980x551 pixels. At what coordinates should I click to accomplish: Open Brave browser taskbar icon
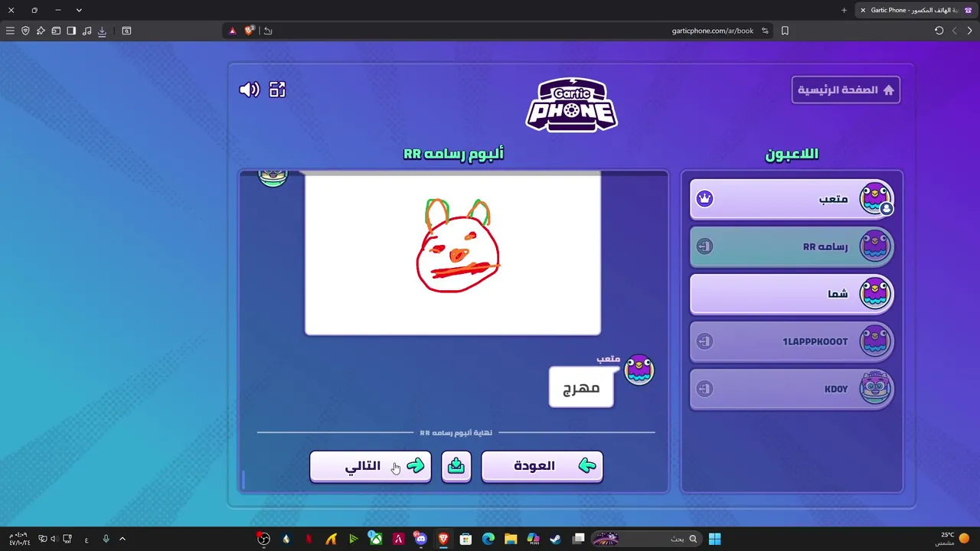point(443,539)
